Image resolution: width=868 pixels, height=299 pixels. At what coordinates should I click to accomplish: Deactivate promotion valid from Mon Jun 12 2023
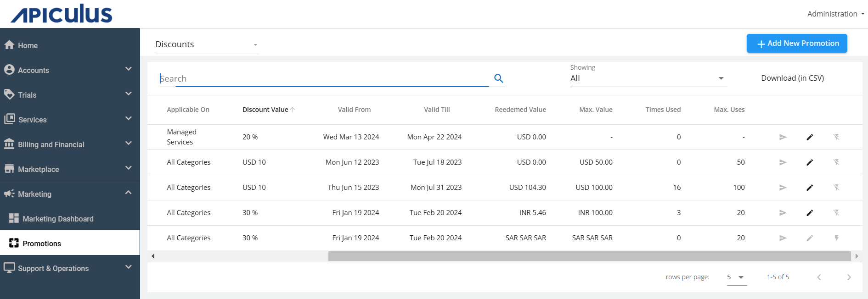pos(837,162)
